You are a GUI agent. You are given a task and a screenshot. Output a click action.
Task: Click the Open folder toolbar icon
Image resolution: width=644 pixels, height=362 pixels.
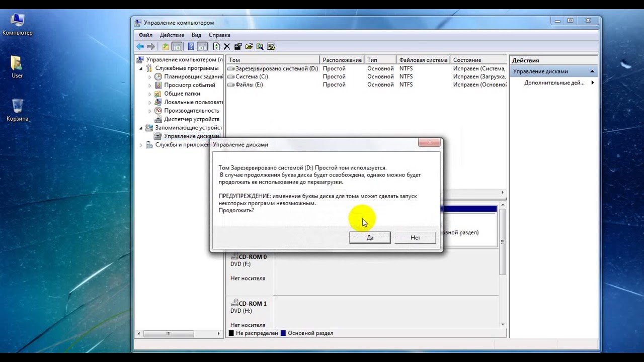click(x=249, y=47)
